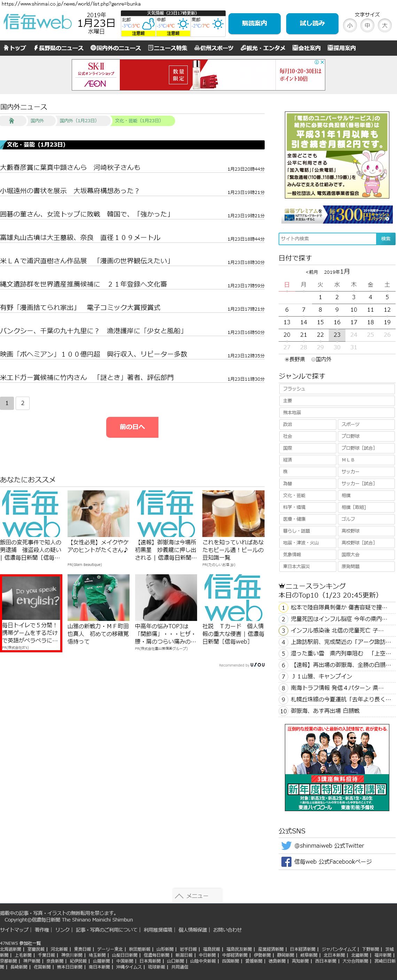This screenshot has height=980, width=397.
Task: Open the beer glasses article thumbnail
Action: 233,514
